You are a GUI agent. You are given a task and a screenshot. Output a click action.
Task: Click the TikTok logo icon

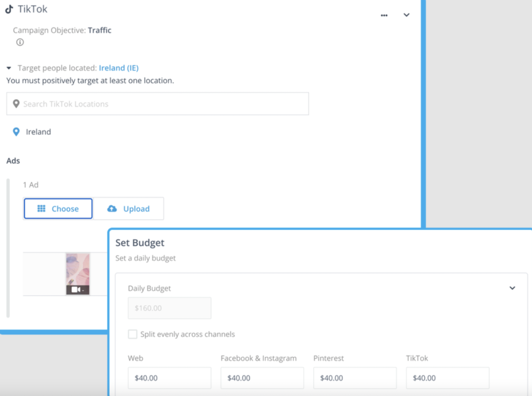9,9
